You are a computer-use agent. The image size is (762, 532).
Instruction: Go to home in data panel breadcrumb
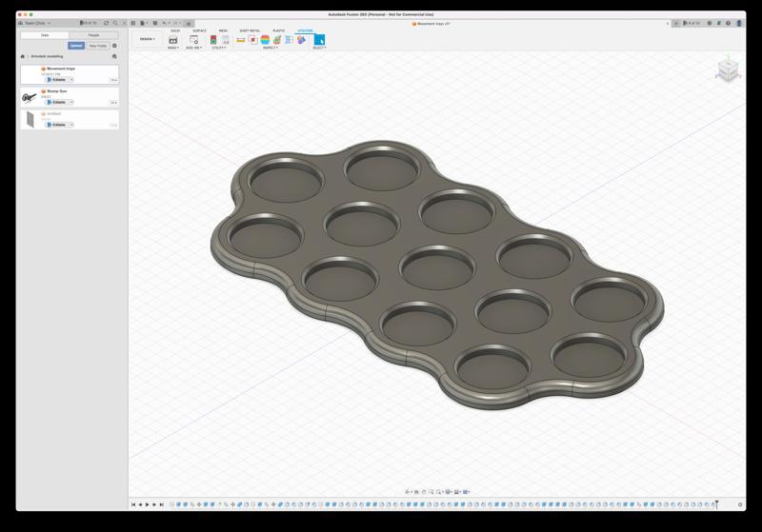coord(22,56)
